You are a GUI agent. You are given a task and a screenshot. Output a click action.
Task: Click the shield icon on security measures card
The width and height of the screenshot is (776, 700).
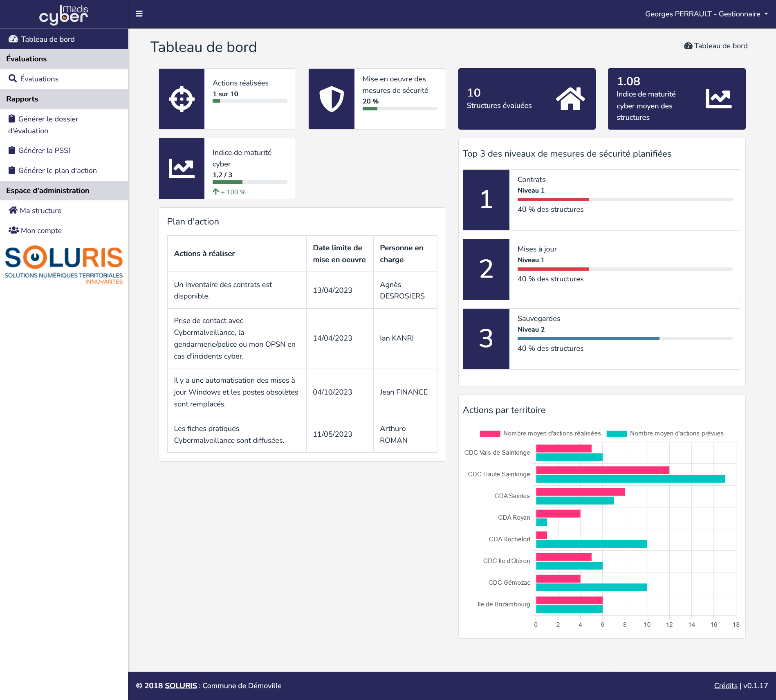(331, 99)
